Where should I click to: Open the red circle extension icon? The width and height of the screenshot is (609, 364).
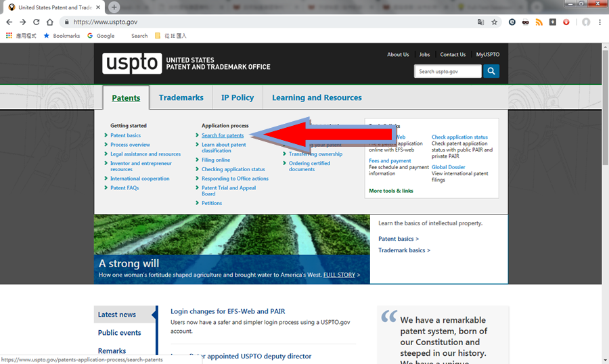[566, 22]
